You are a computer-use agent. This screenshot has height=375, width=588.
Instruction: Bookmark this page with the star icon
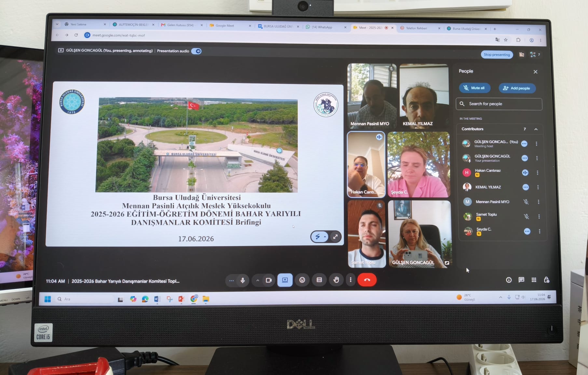pyautogui.click(x=506, y=40)
